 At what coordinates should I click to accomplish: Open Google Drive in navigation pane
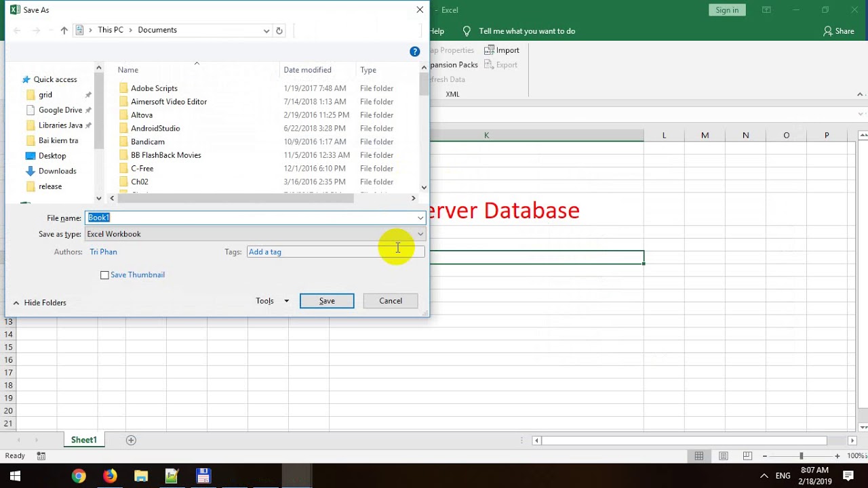[x=60, y=110]
